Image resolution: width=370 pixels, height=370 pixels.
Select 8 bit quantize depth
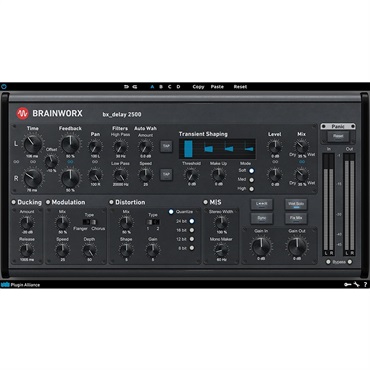(192, 248)
